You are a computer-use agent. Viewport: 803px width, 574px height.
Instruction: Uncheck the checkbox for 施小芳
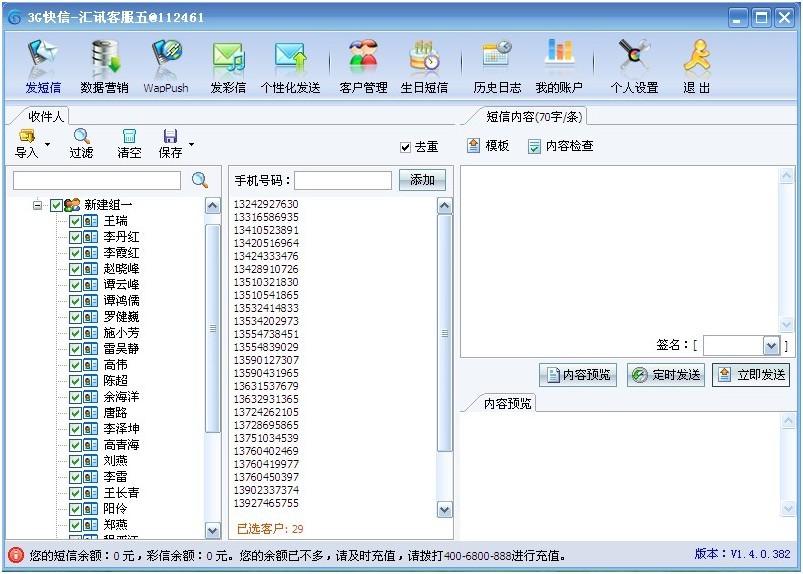click(75, 333)
